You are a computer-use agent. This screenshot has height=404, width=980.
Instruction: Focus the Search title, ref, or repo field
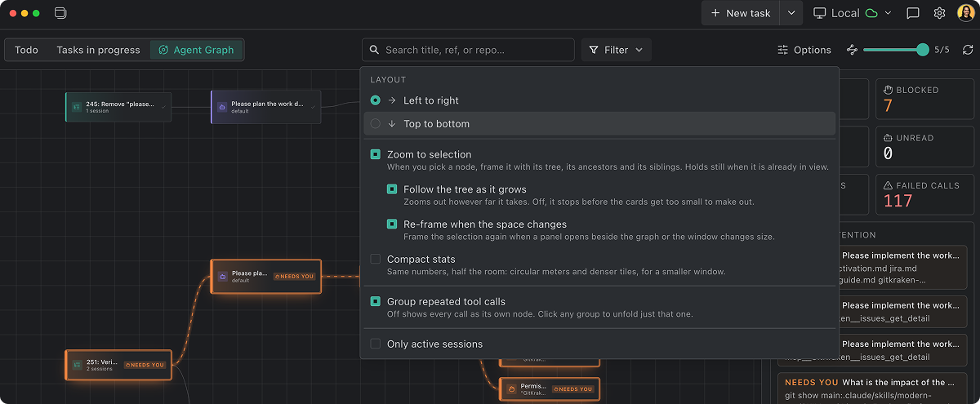coord(468,50)
